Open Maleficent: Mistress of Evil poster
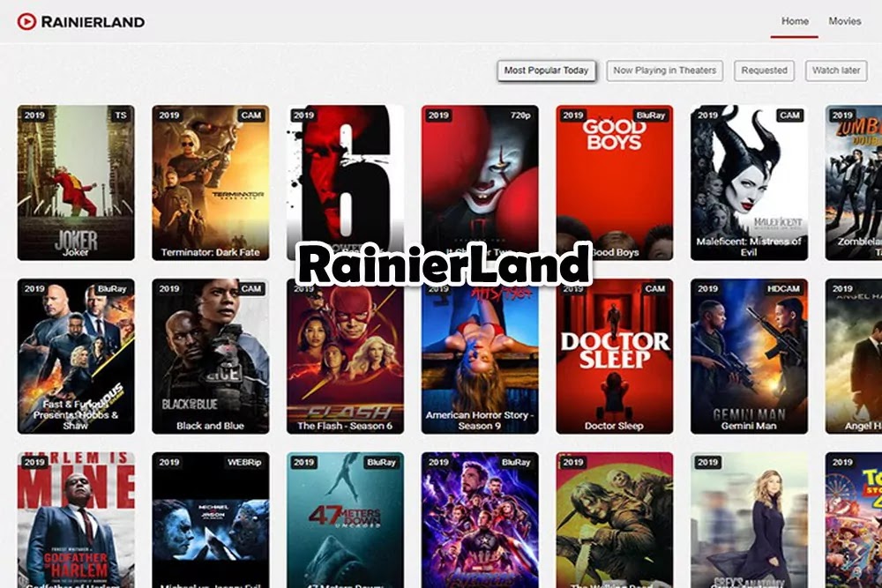 [x=749, y=182]
